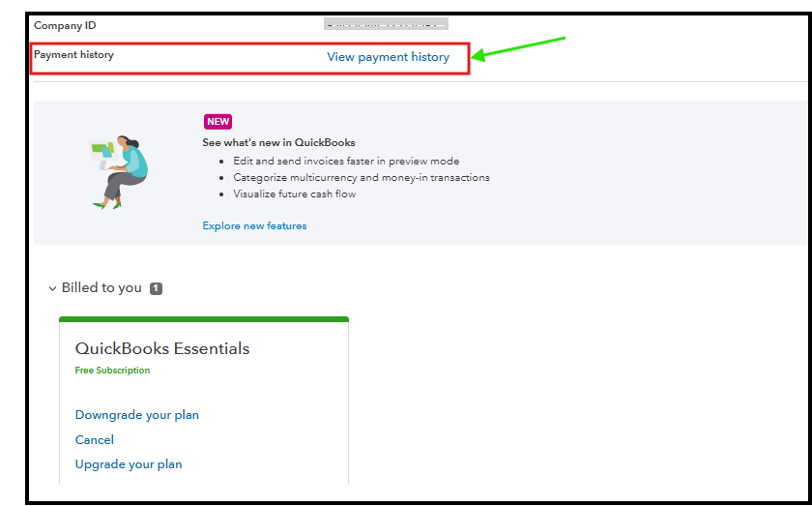Open the View payment history link
The height and width of the screenshot is (506, 812).
388,57
